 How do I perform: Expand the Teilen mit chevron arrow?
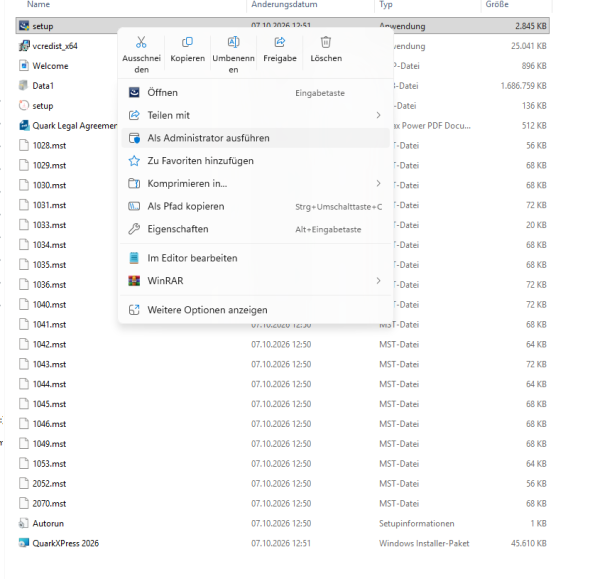click(x=378, y=115)
